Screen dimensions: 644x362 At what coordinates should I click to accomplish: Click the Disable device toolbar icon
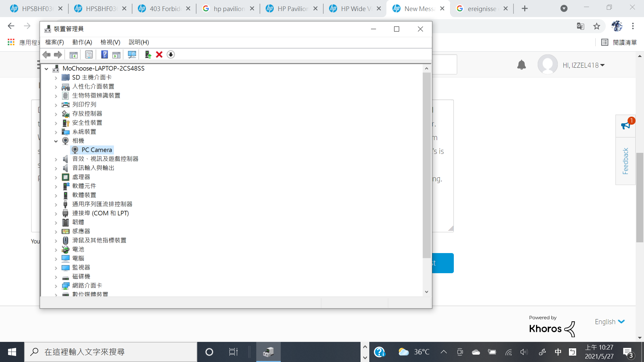point(171,54)
